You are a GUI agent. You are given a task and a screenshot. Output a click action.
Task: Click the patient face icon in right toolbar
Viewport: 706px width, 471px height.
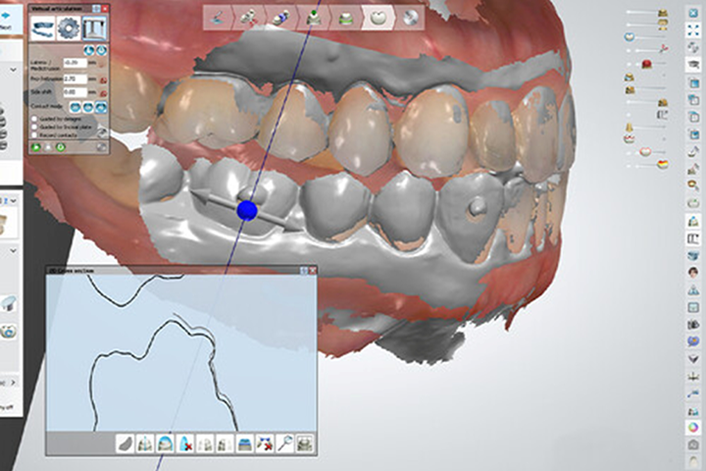pos(693,272)
